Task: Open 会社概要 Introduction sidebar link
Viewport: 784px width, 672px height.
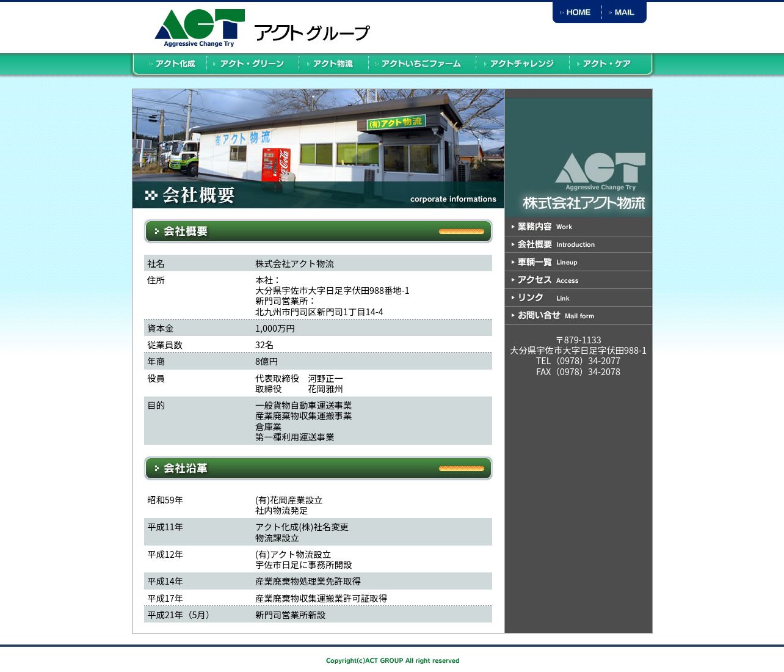Action: coord(578,244)
